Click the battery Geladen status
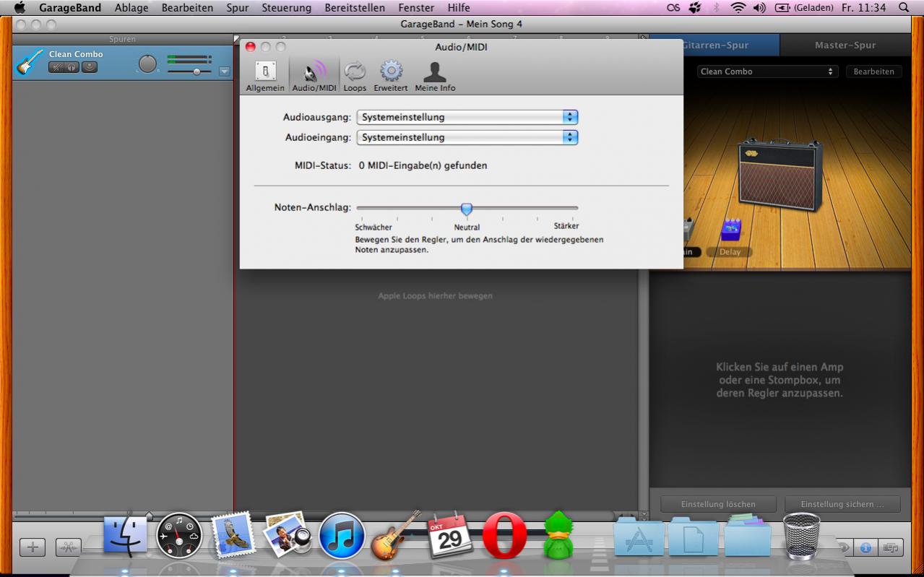This screenshot has height=577, width=924. pyautogui.click(x=805, y=7)
